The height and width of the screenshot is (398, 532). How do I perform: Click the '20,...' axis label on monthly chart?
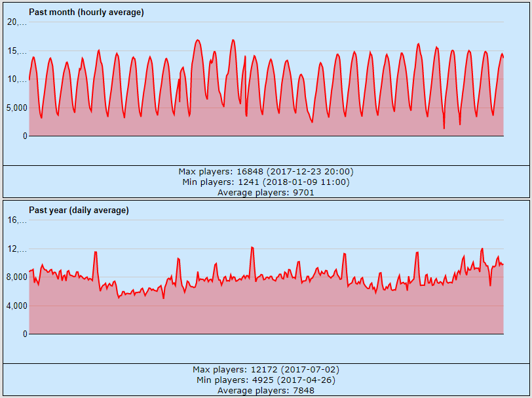tap(17, 22)
